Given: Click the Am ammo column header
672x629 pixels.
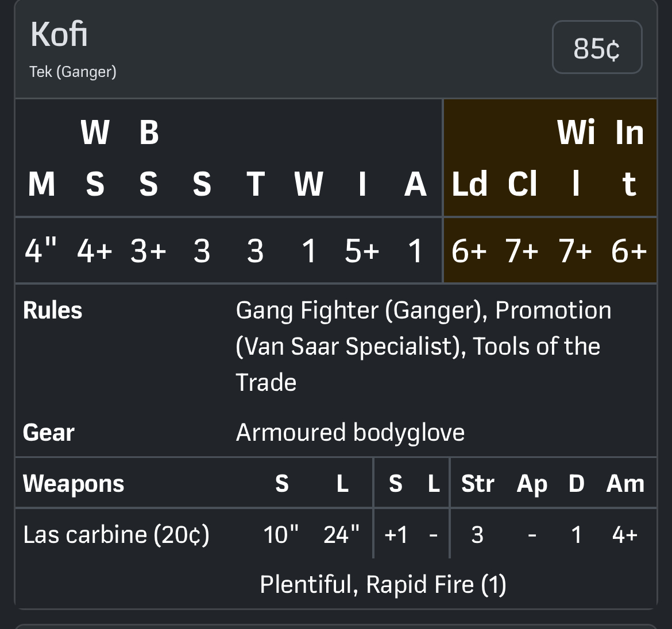Looking at the screenshot, I should click(x=625, y=483).
